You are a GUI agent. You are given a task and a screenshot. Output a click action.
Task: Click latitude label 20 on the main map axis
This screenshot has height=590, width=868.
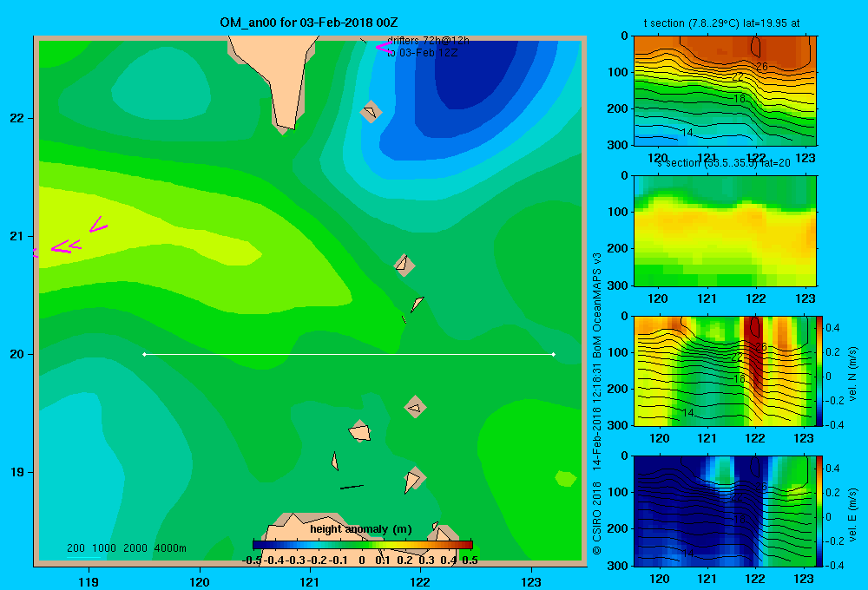point(16,354)
